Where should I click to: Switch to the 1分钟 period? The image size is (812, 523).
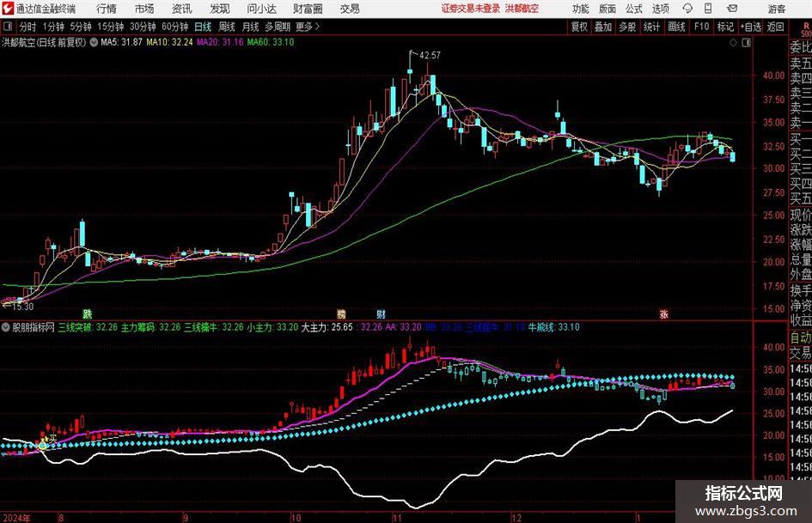coord(53,27)
